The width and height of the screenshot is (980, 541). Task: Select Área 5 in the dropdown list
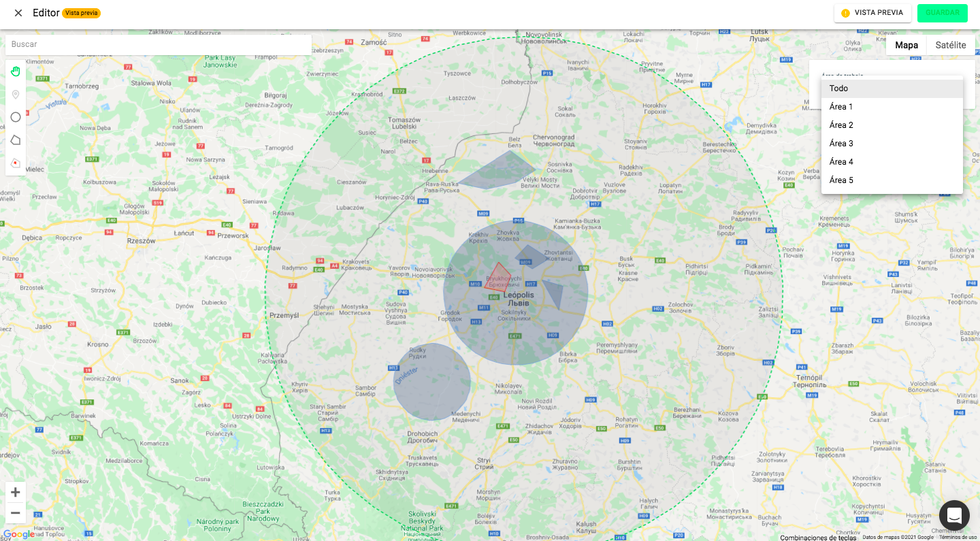pyautogui.click(x=892, y=180)
